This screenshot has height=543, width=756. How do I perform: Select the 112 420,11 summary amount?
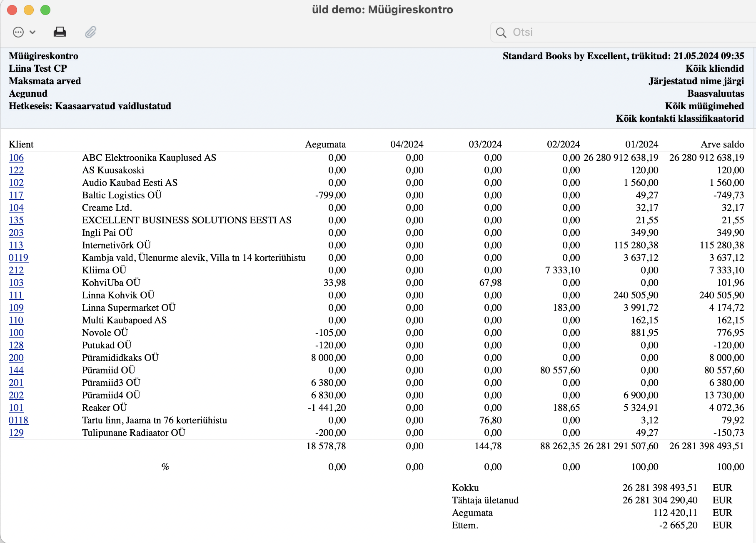pyautogui.click(x=676, y=513)
